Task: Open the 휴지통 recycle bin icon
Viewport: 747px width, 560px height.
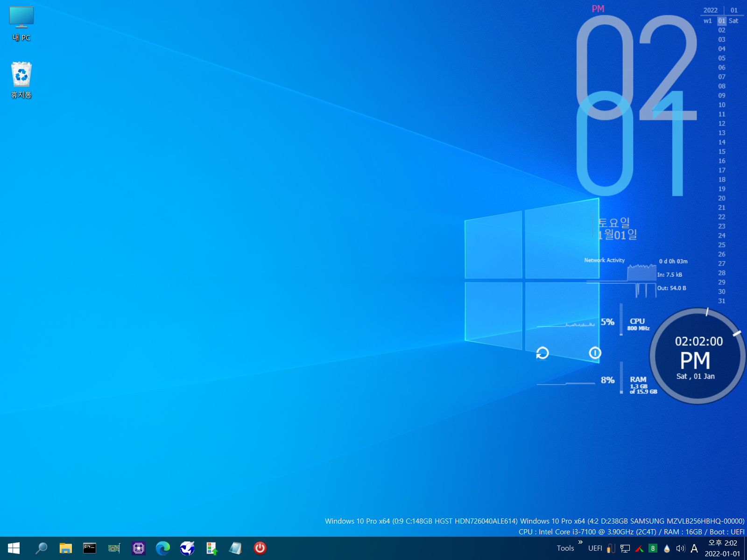Action: click(21, 80)
